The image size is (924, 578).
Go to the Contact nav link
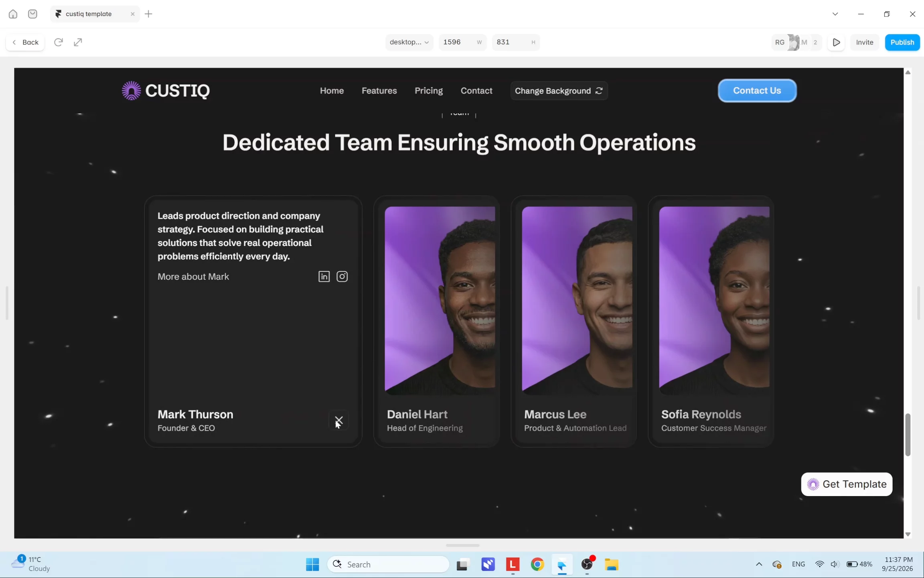point(476,91)
